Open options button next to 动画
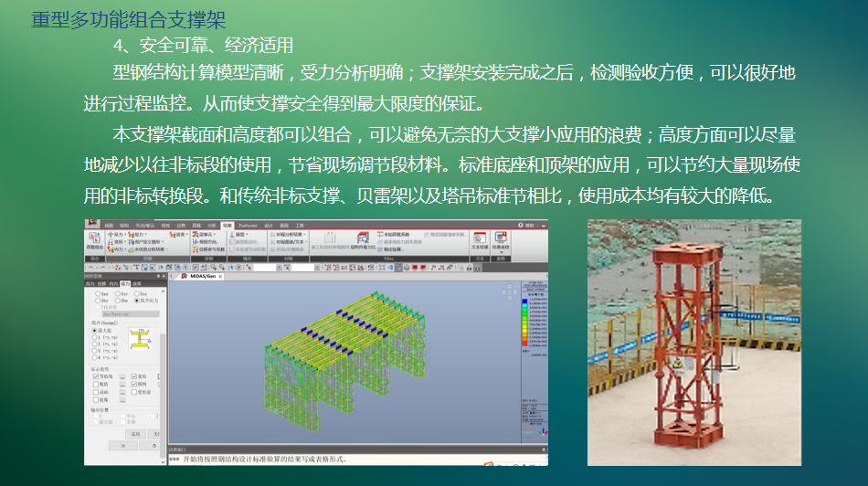This screenshot has height=486, width=868. 122,392
